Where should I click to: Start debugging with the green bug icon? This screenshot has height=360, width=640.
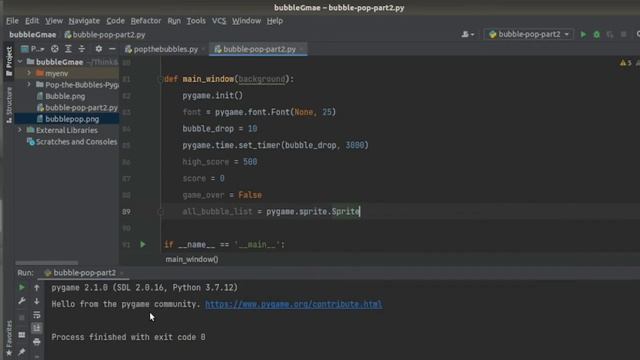coord(597,35)
